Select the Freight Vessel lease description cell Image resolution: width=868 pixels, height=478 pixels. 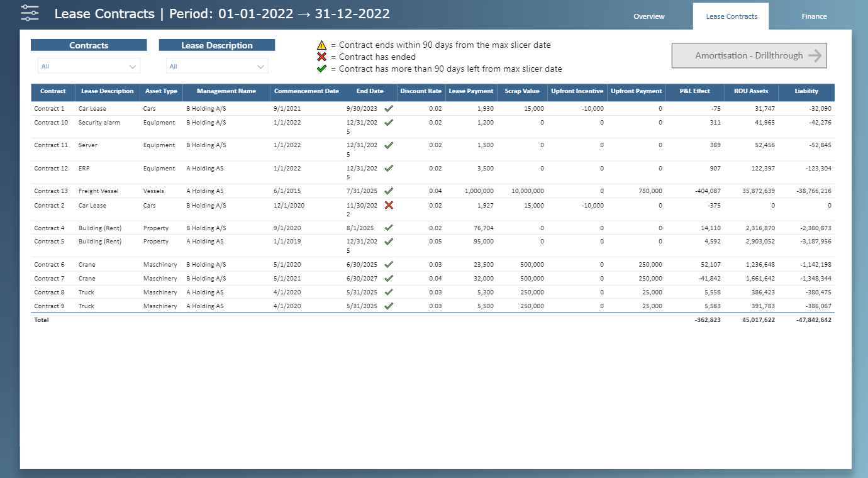point(98,191)
